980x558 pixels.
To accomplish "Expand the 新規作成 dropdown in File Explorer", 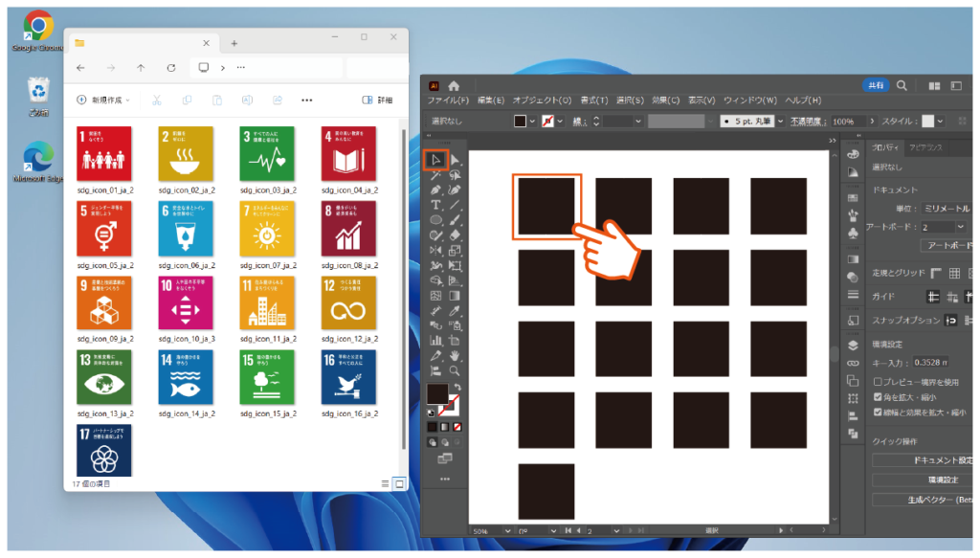I will pyautogui.click(x=103, y=100).
